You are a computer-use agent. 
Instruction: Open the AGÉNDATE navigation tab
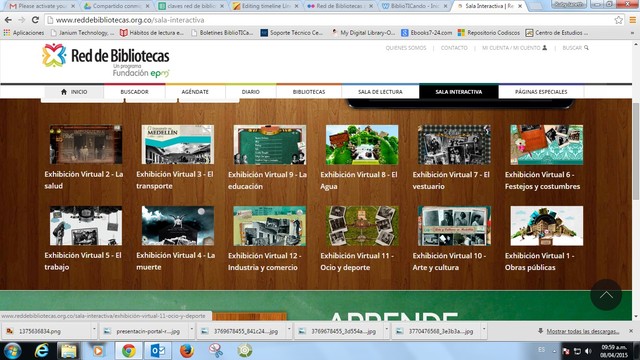pyautogui.click(x=195, y=92)
